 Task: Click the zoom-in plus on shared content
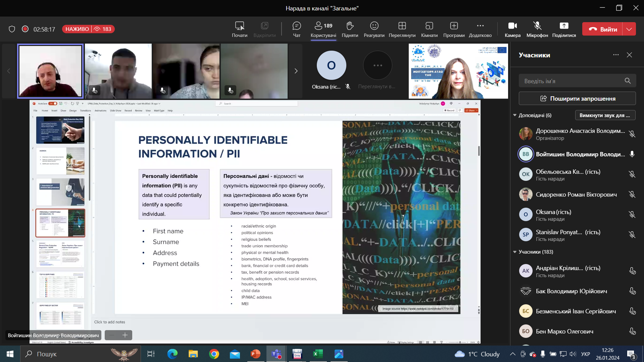click(125, 335)
